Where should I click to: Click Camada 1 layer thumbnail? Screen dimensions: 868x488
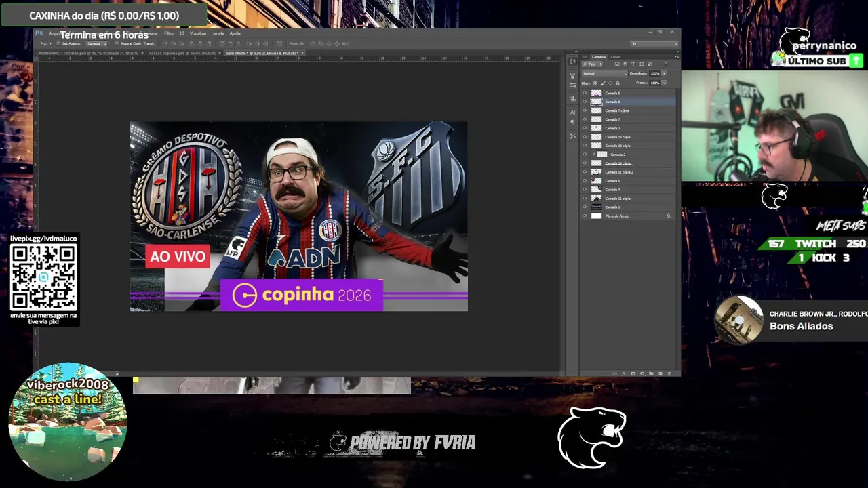pos(597,207)
